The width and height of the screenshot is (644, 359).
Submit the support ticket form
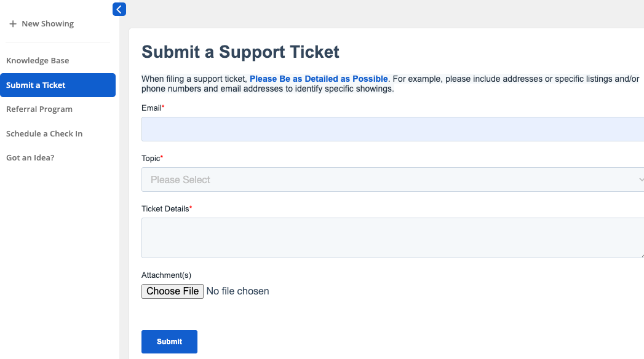169,342
